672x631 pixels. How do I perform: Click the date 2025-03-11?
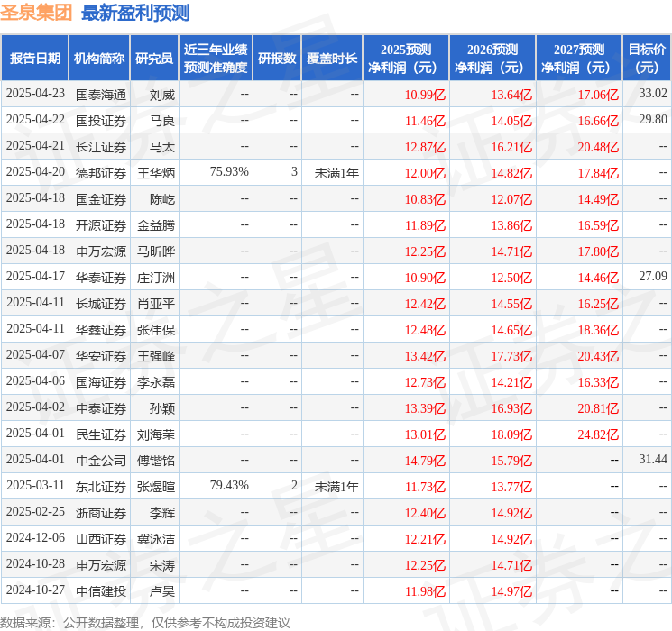pyautogui.click(x=35, y=485)
